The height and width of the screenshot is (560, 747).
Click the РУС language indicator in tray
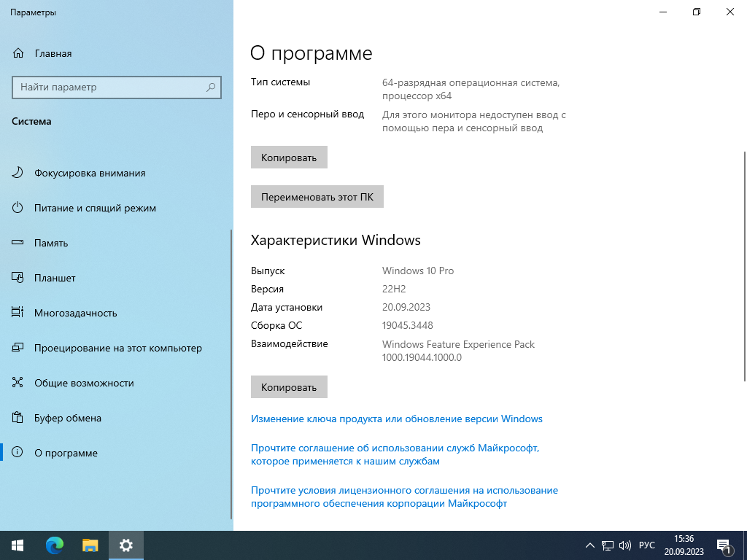(646, 545)
